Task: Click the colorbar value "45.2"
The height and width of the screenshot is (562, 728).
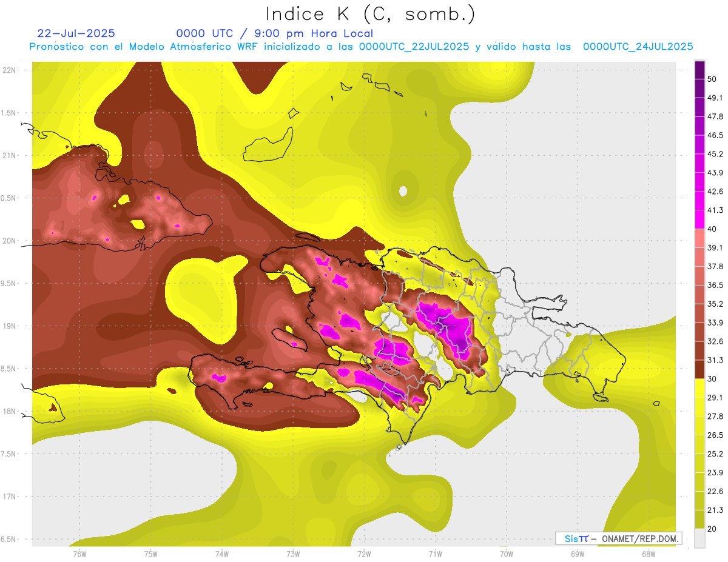Action: tap(715, 154)
